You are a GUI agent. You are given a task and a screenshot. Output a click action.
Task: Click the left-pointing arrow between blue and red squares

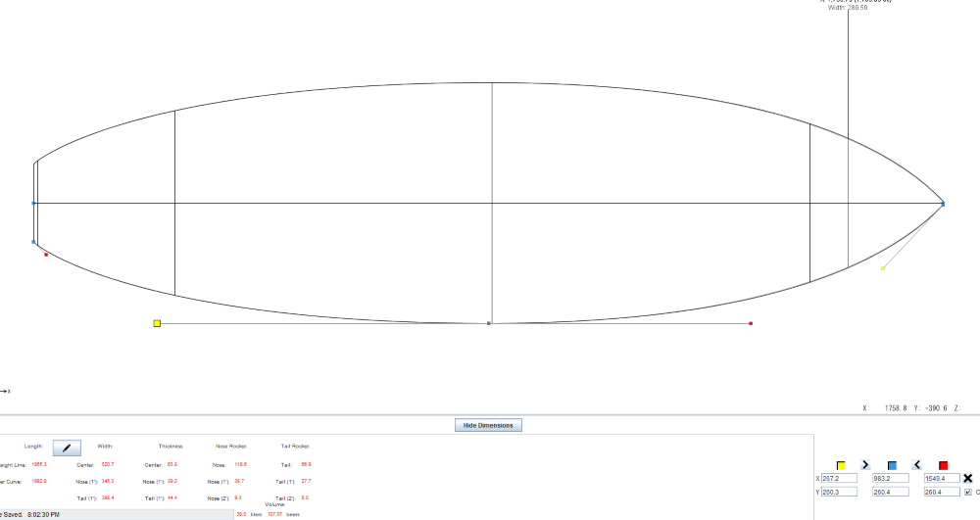[916, 464]
